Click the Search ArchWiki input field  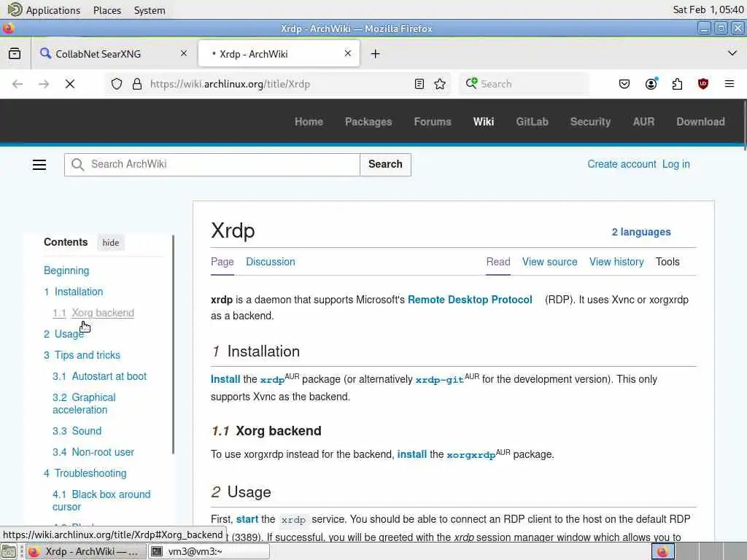coord(212,164)
